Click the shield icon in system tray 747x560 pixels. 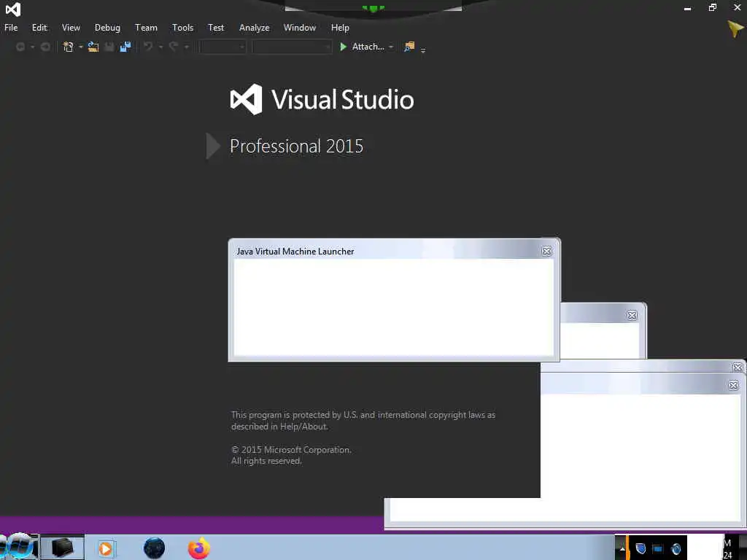640,548
